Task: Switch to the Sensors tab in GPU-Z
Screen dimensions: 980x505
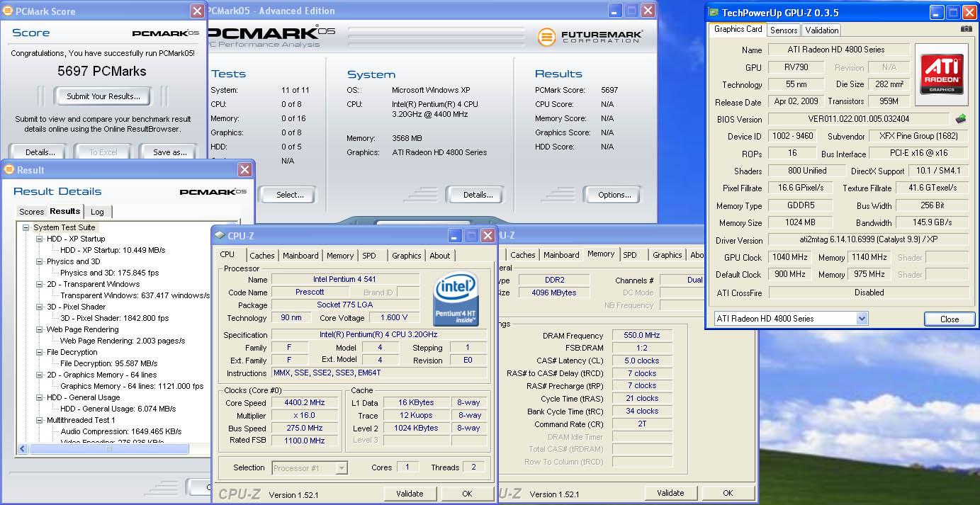Action: pyautogui.click(x=784, y=30)
